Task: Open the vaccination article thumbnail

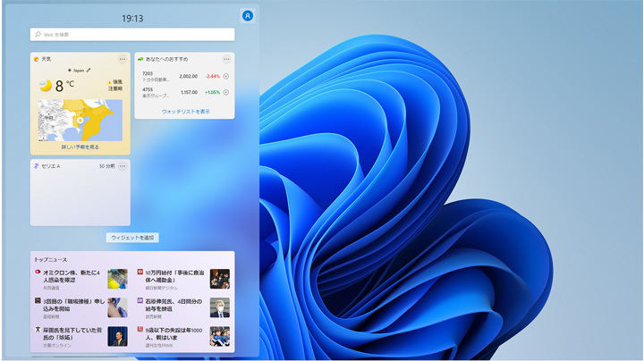Action: (117, 307)
